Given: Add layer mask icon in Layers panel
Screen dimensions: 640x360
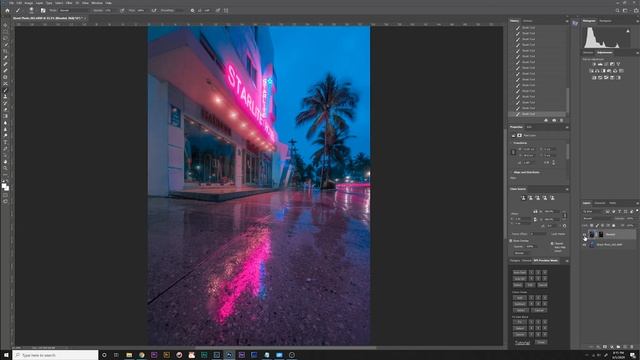Looking at the screenshot, I should (x=605, y=347).
